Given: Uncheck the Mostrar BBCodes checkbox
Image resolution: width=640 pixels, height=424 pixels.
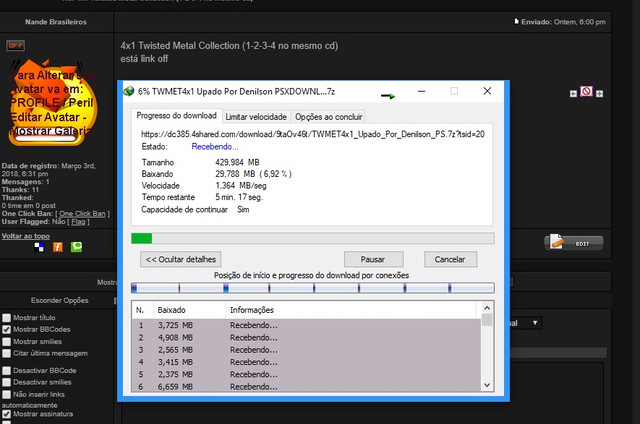Looking at the screenshot, I should [x=7, y=329].
